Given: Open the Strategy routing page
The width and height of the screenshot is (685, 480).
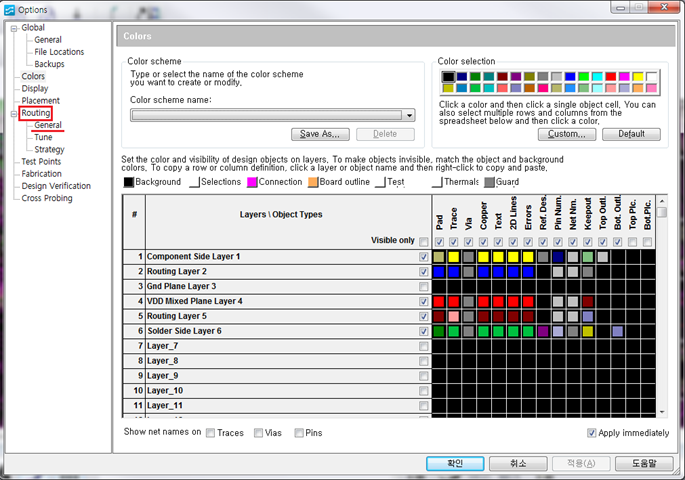Looking at the screenshot, I should point(49,150).
